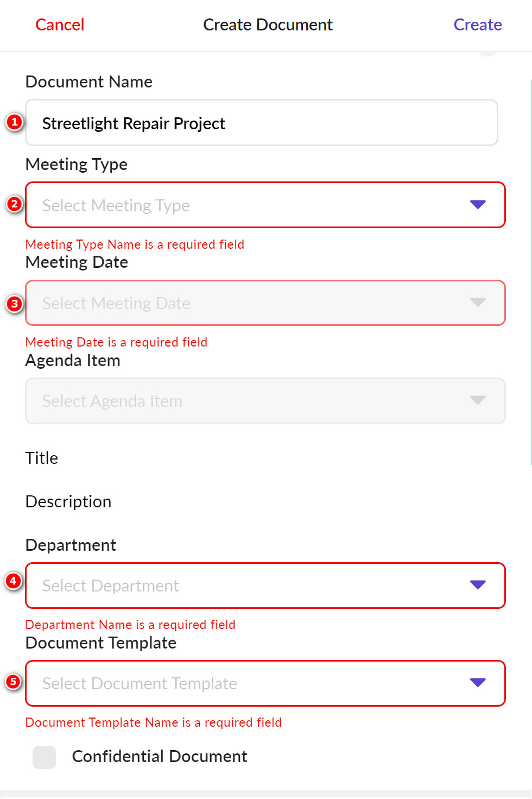Click the Agenda Item gray arrow
This screenshot has height=799, width=532.
[x=478, y=400]
